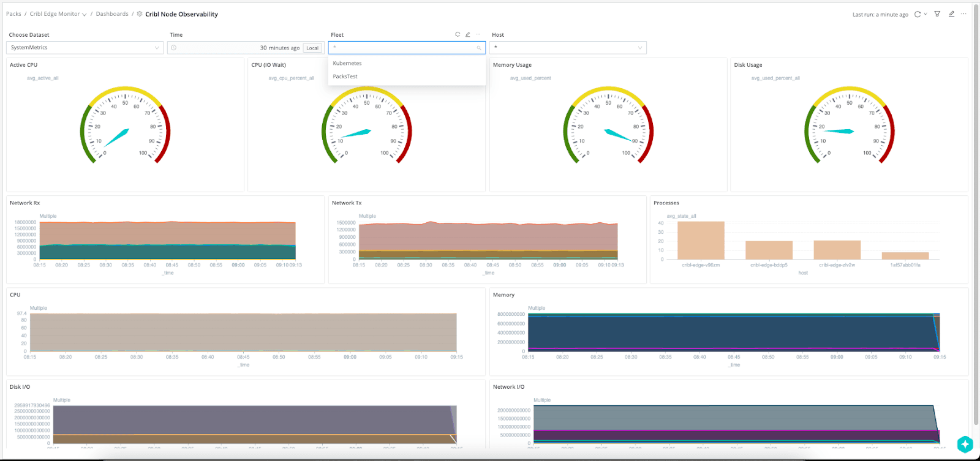Viewport: 980px width, 461px height.
Task: Open the dashboard more options ellipsis
Action: [x=964, y=14]
